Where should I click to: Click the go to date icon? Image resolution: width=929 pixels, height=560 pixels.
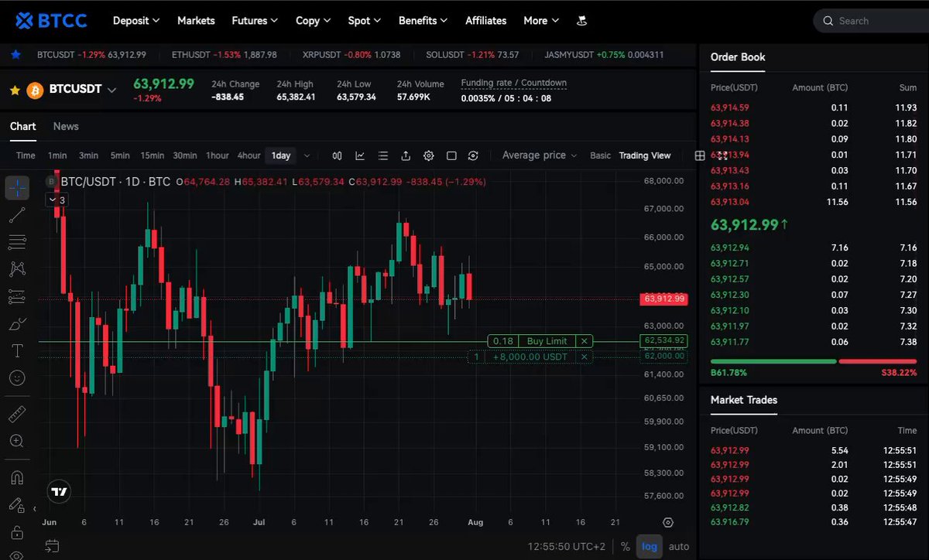pyautogui.click(x=52, y=546)
